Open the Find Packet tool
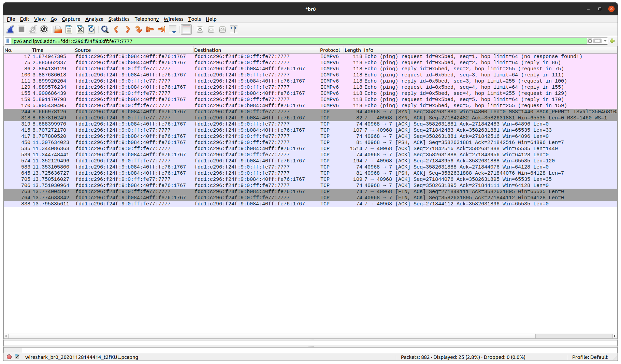 (x=105, y=30)
